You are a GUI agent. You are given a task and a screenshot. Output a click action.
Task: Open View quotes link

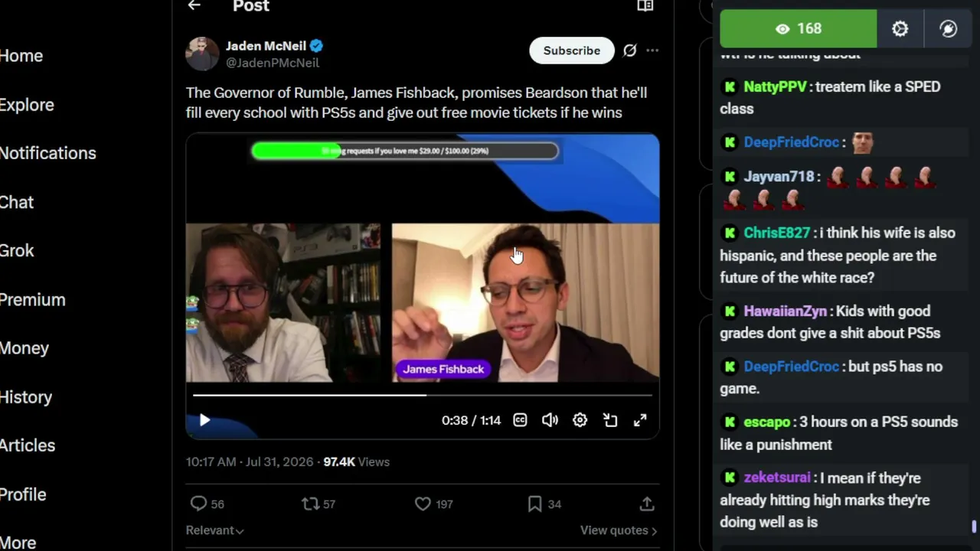point(619,530)
